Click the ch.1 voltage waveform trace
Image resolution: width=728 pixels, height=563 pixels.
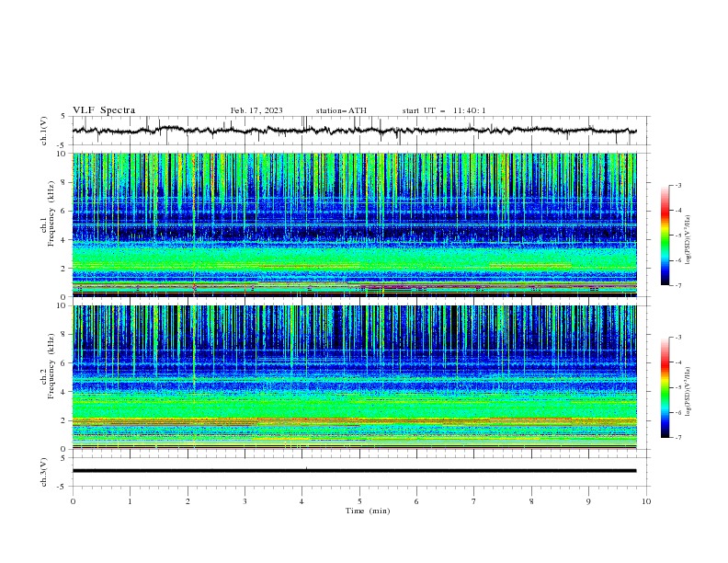[354, 131]
